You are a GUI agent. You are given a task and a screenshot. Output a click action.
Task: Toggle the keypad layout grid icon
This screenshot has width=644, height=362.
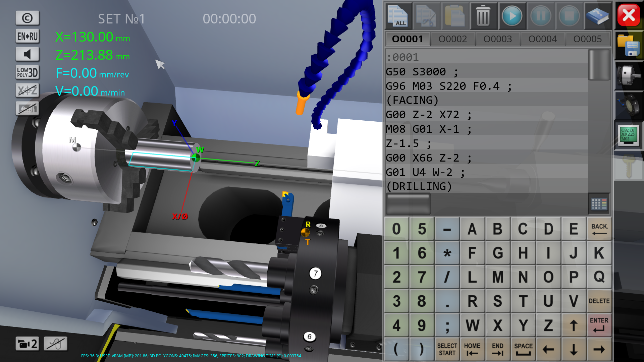coord(599,203)
